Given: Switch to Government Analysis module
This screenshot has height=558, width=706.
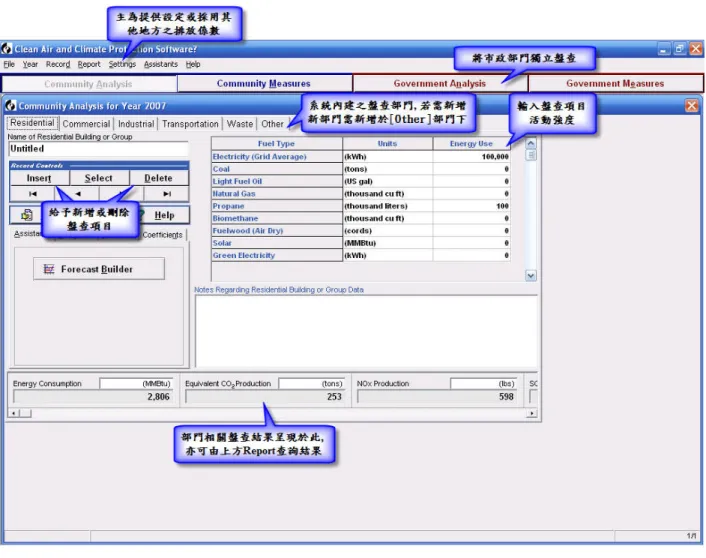Looking at the screenshot, I should click(x=439, y=84).
